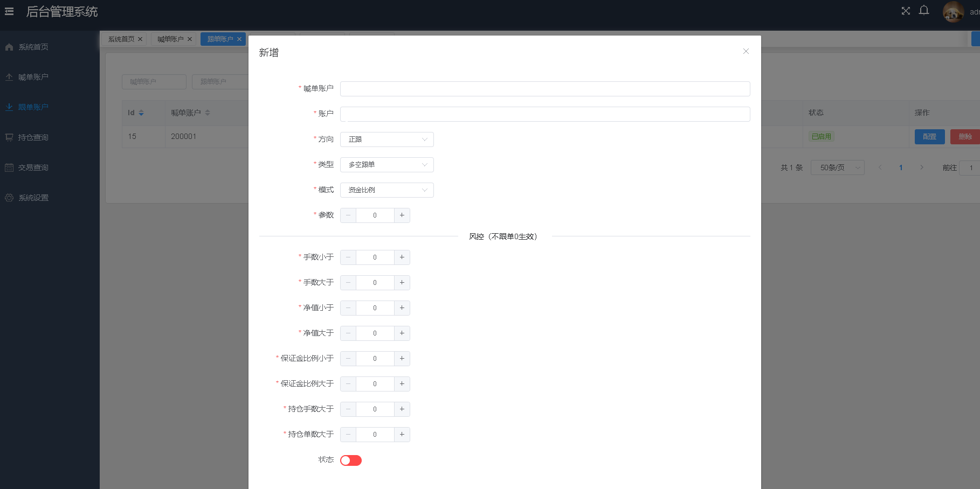Collapse sidebar with hamburger icon
Image resolution: width=980 pixels, height=489 pixels.
pyautogui.click(x=9, y=11)
